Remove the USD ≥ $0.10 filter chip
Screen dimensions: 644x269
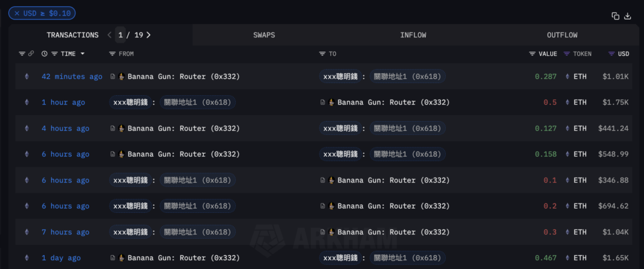point(17,14)
